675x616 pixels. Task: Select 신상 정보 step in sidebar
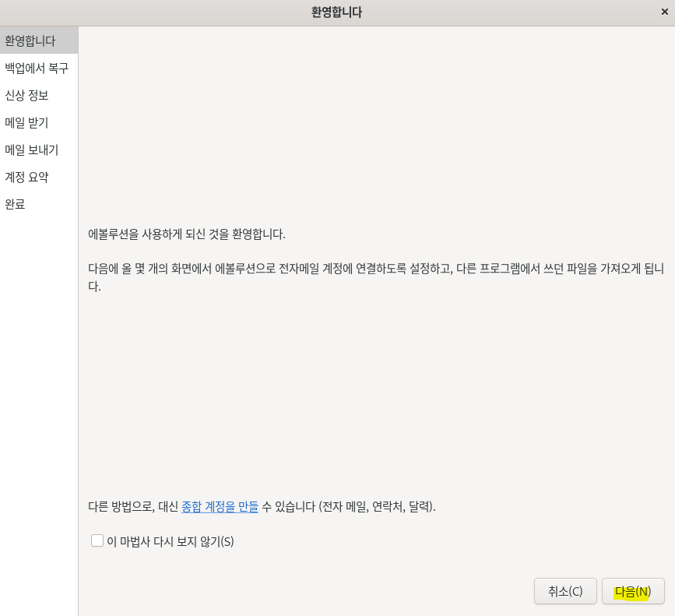tap(39, 95)
